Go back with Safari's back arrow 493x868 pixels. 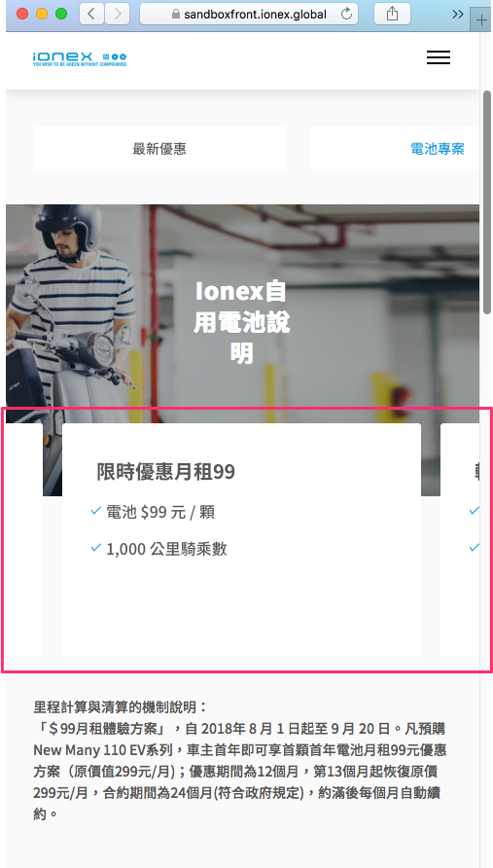pos(91,14)
